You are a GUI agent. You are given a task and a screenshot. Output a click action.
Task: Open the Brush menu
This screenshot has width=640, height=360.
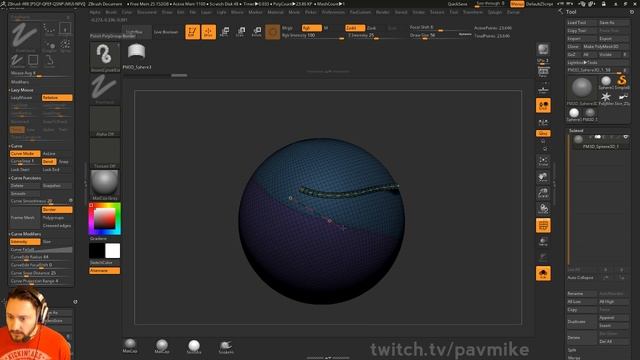(x=111, y=12)
